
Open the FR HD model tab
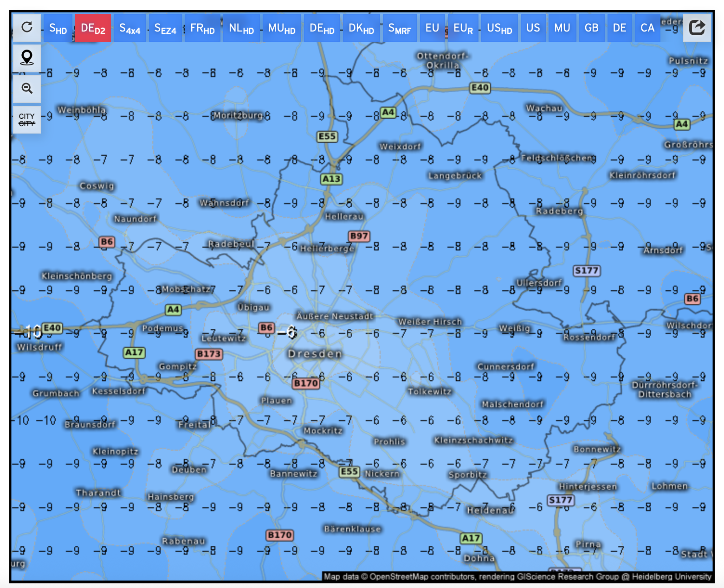coord(202,28)
